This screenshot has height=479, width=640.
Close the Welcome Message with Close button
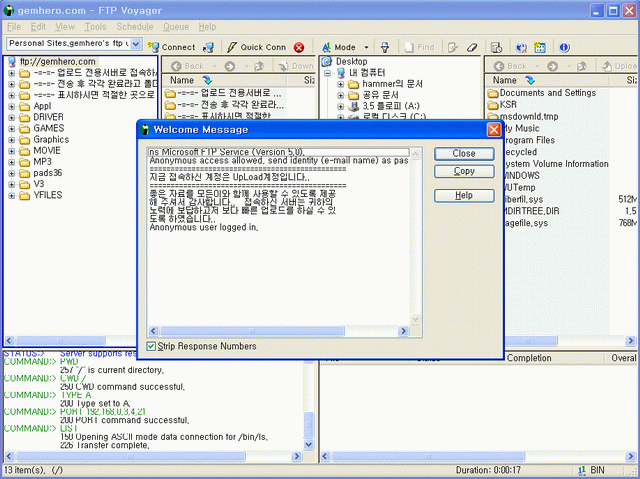464,154
